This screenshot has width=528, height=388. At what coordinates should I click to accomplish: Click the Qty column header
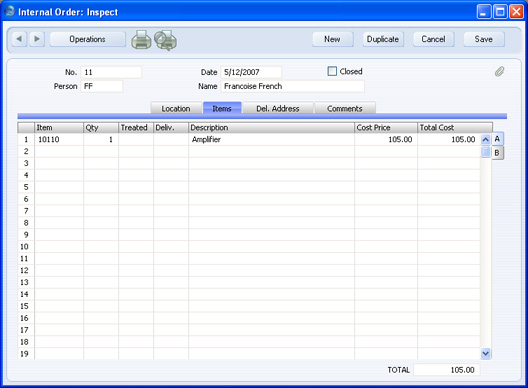click(x=101, y=128)
